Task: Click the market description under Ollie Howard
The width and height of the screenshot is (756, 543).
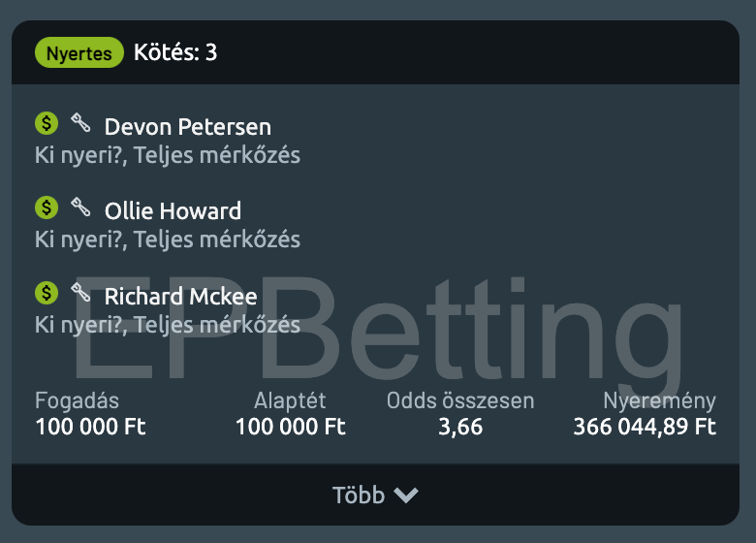Action: (x=168, y=240)
